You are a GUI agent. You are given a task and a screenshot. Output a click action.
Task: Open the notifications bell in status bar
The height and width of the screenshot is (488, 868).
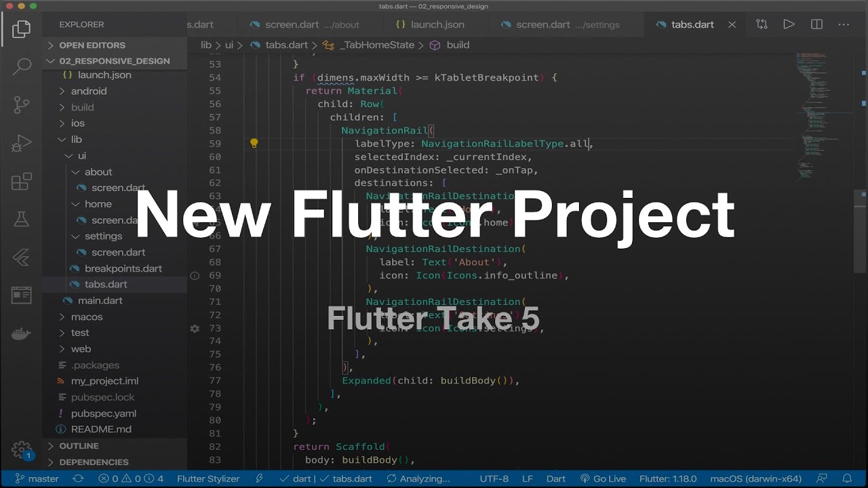click(x=846, y=479)
